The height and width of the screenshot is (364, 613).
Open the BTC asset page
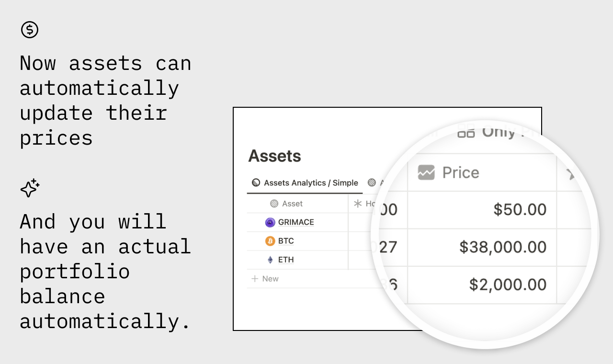click(x=286, y=241)
